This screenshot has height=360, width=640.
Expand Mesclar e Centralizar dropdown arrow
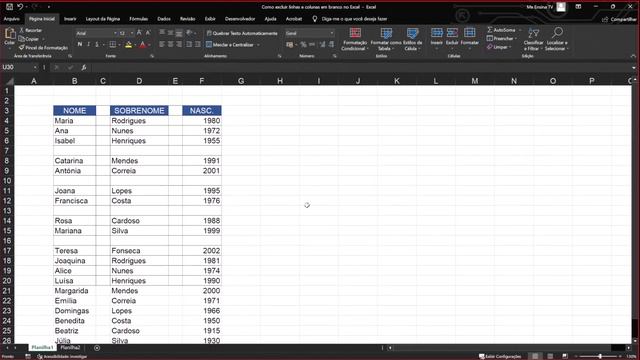click(258, 44)
